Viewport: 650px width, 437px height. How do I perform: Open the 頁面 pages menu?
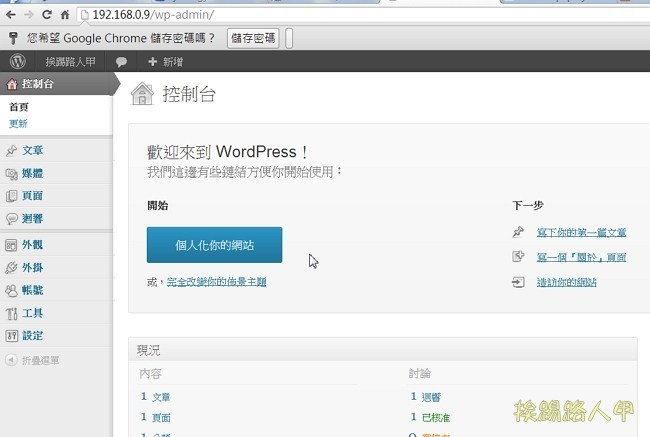(x=33, y=196)
